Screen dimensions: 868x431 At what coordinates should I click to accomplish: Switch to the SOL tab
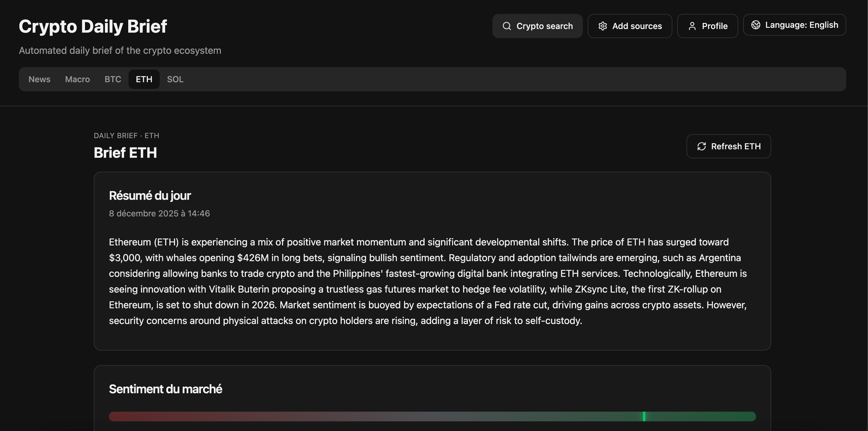pos(175,79)
